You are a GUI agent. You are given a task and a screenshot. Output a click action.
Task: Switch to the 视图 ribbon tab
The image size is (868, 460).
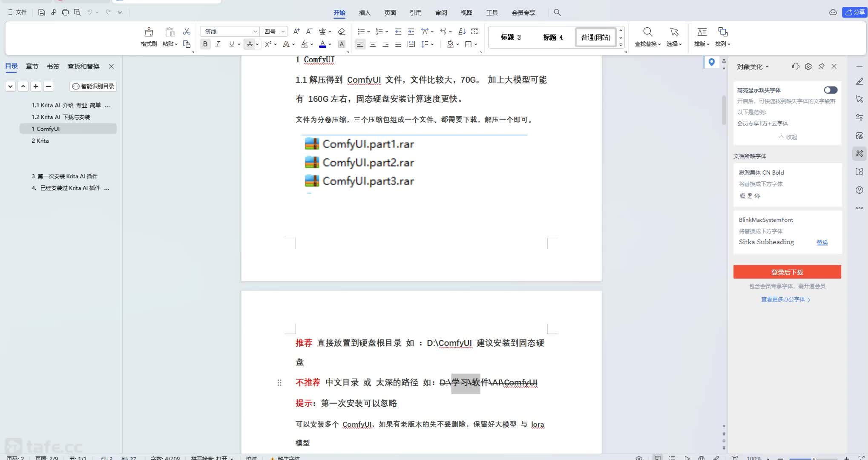tap(467, 12)
